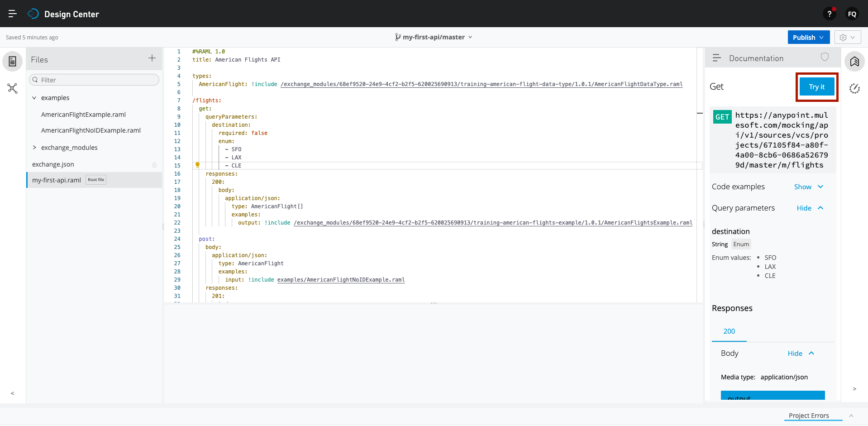This screenshot has height=426, width=868.
Task: Collapse the examples folder
Action: 34,98
